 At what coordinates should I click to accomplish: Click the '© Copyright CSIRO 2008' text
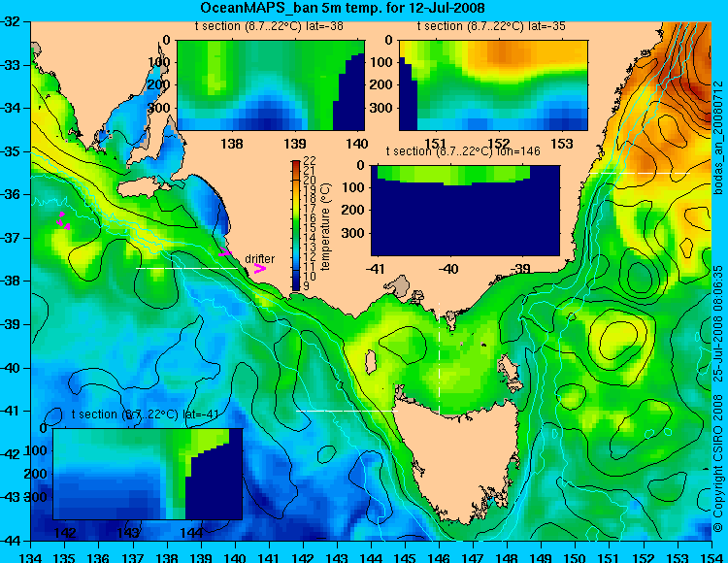point(718,464)
